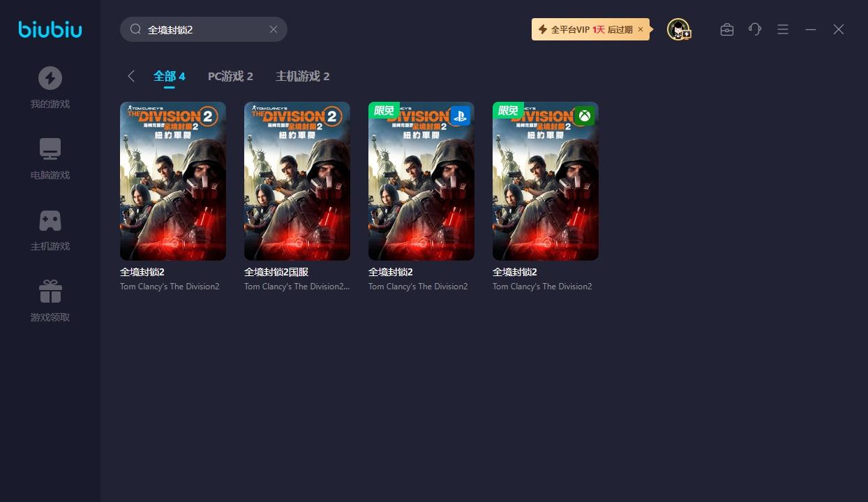Image resolution: width=868 pixels, height=502 pixels.
Task: Switch to 主机游戏 tab
Action: point(302,76)
